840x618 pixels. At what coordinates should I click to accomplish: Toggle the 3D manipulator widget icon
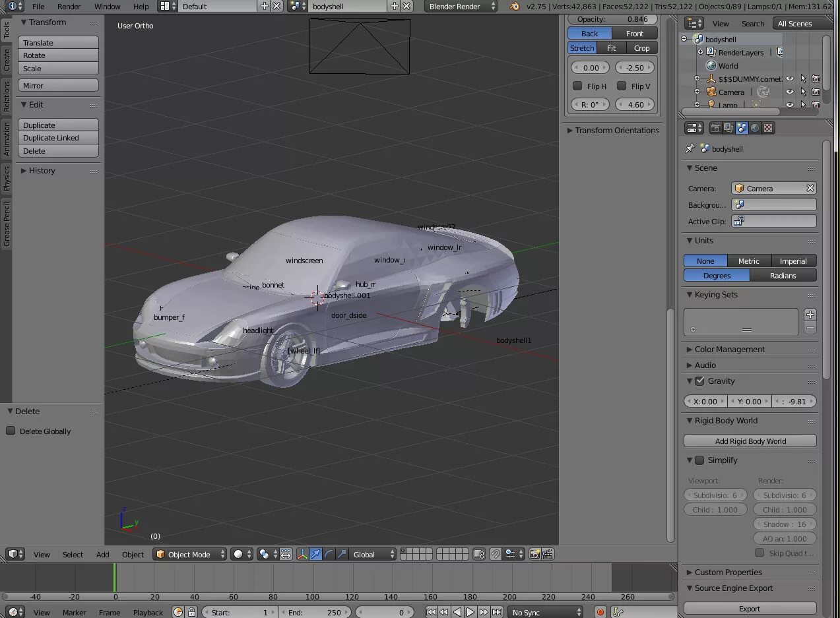(x=302, y=555)
